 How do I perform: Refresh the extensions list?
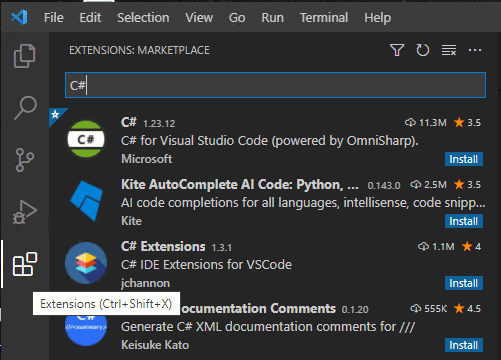pyautogui.click(x=423, y=50)
